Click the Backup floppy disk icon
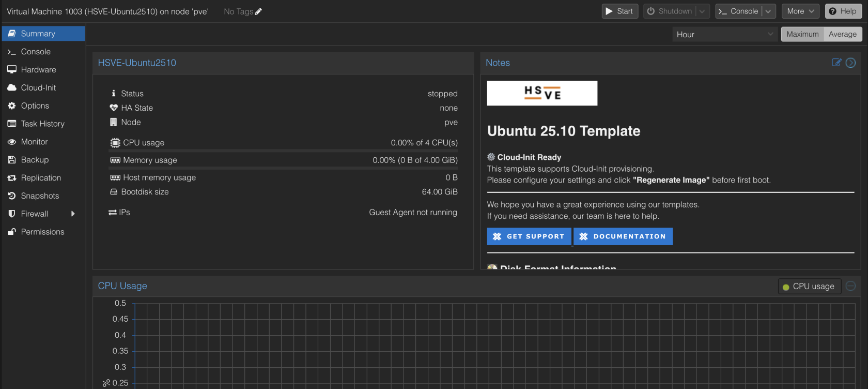Viewport: 868px width, 389px height. pos(12,160)
